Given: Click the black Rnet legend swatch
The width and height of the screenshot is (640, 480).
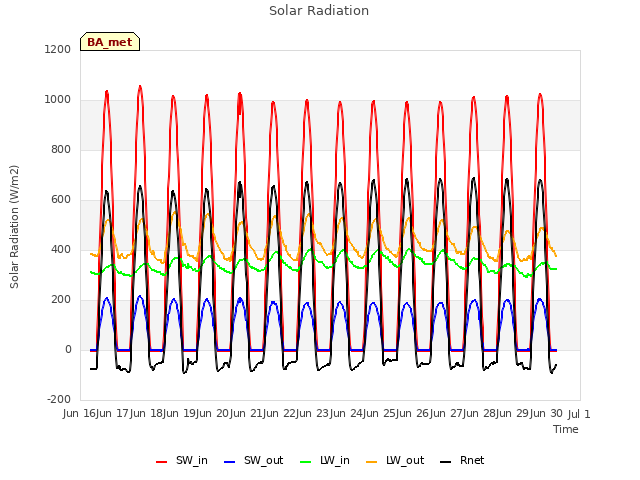Looking at the screenshot, I should pyautogui.click(x=445, y=462).
